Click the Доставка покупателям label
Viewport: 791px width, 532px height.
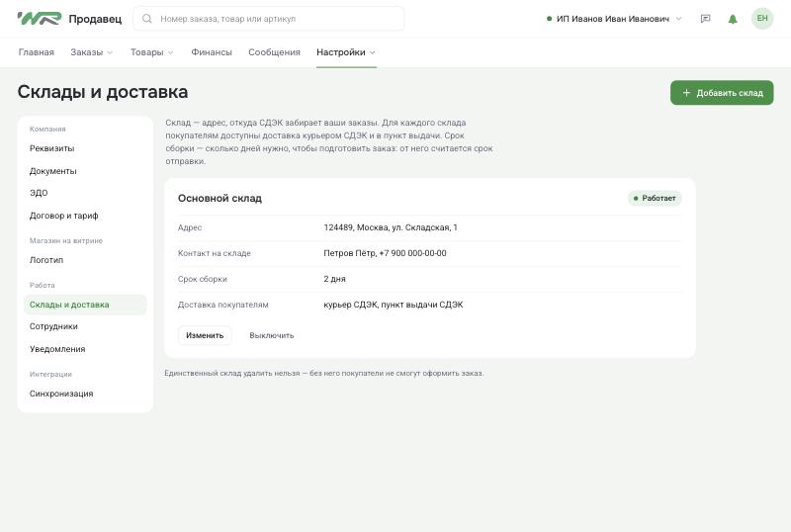click(223, 305)
